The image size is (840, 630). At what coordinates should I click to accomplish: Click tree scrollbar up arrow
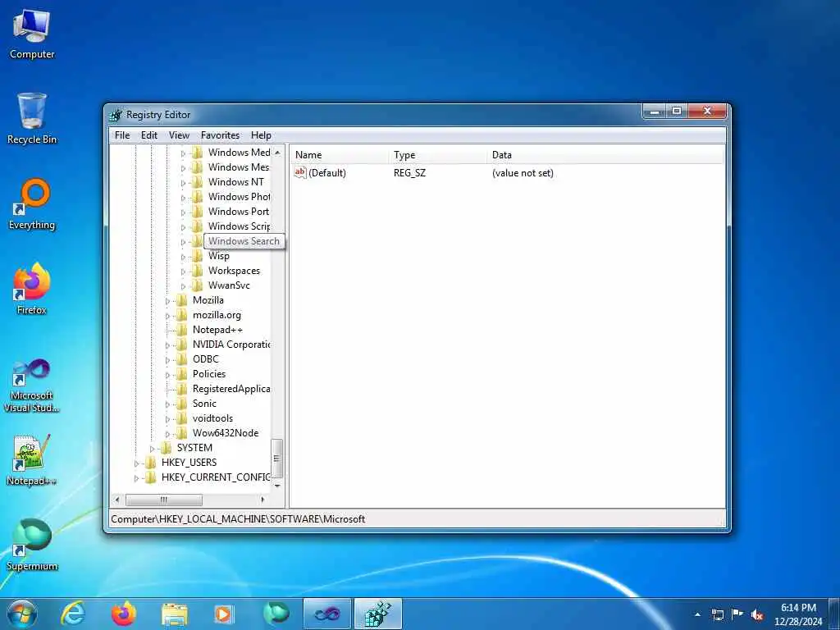tap(277, 153)
